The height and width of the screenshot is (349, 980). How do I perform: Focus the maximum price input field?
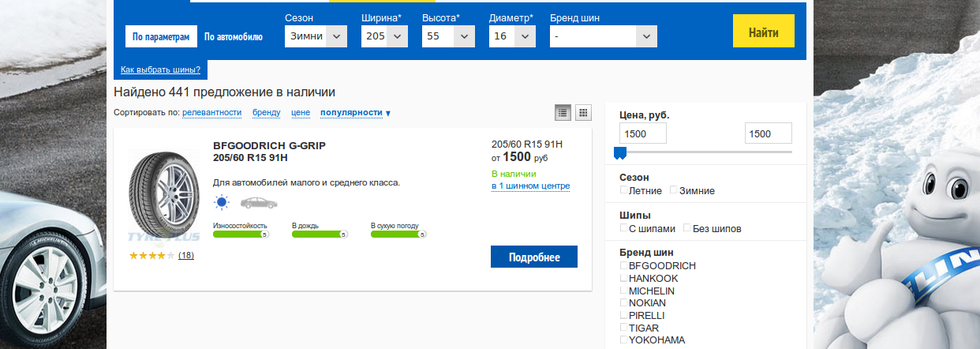coord(769,133)
